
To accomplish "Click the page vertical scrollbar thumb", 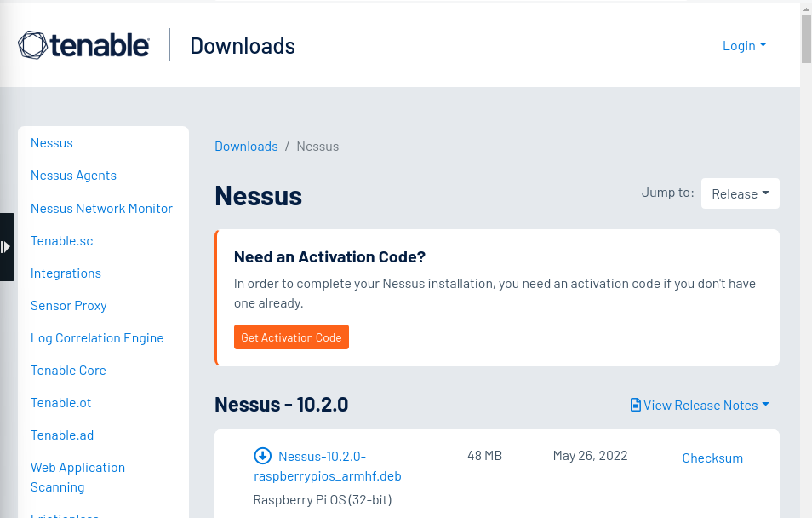I will pos(806,39).
